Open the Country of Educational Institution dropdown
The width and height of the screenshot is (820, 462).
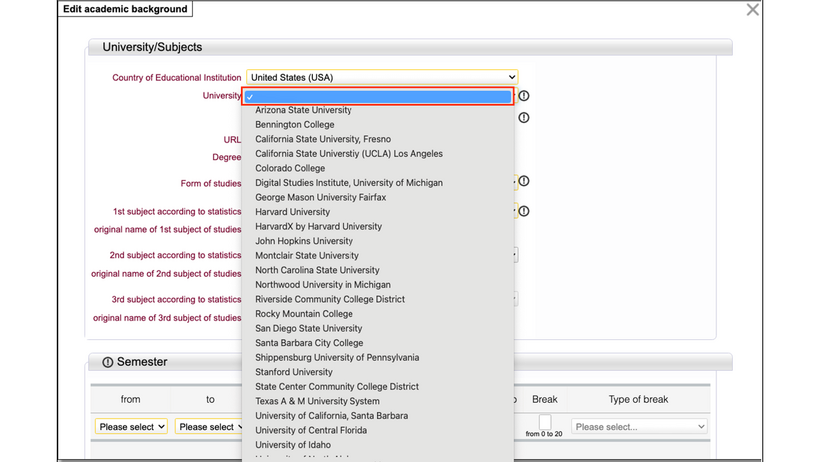tap(382, 77)
